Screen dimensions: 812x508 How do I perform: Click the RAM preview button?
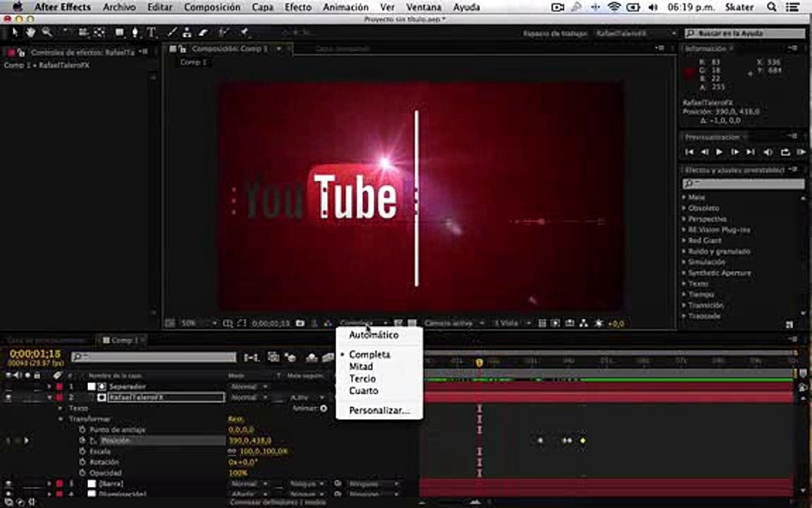click(801, 152)
